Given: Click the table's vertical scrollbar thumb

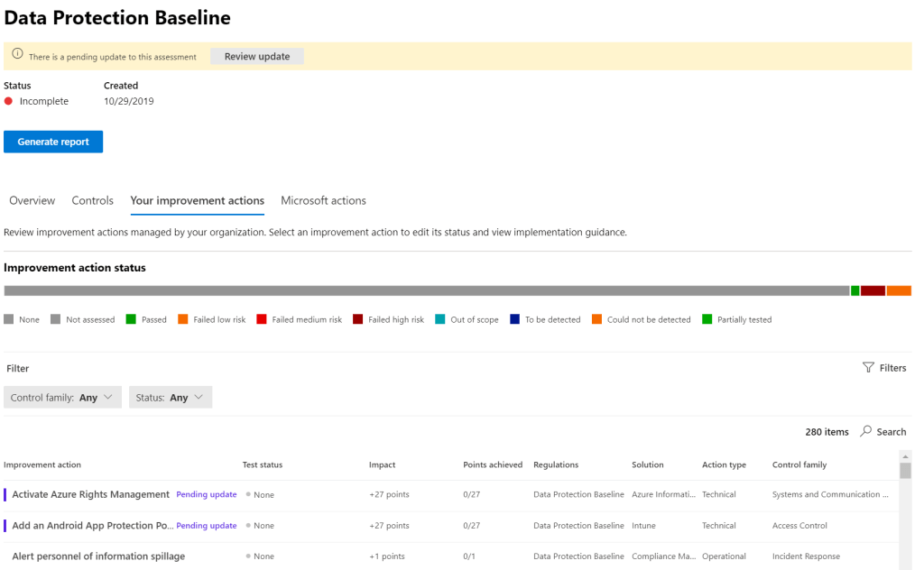Looking at the screenshot, I should (x=905, y=471).
